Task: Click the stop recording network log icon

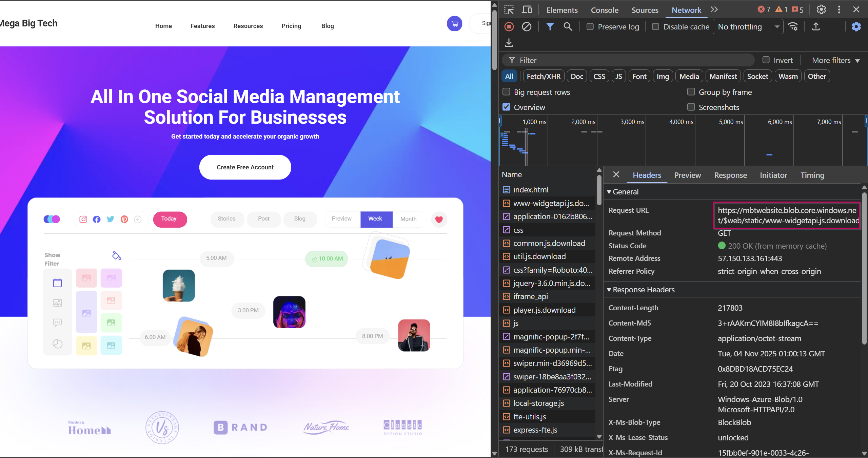Action: (x=509, y=27)
